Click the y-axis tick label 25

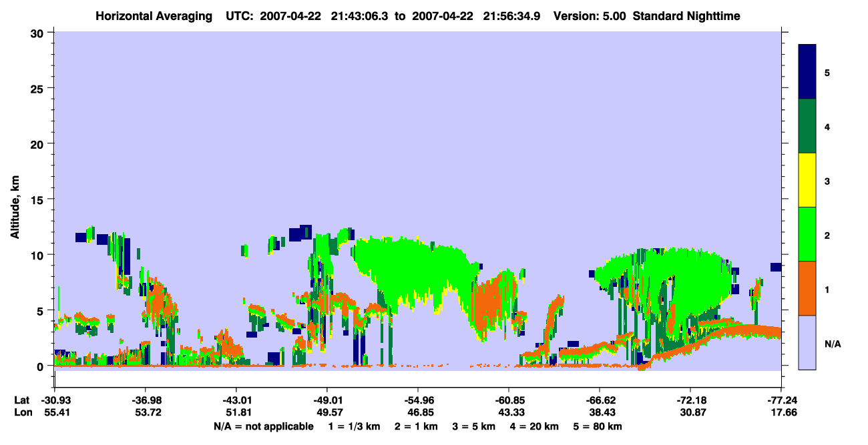click(x=39, y=88)
